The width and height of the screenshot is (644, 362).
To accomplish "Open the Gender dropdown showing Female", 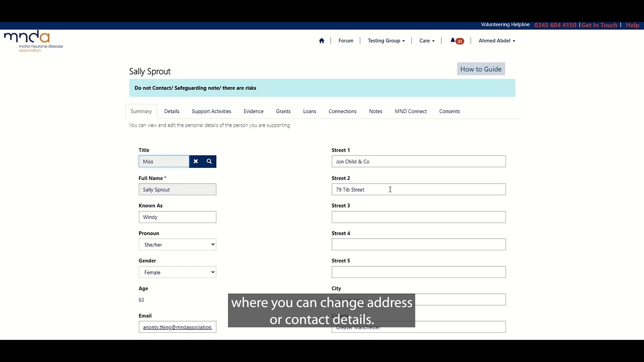I will tap(178, 272).
